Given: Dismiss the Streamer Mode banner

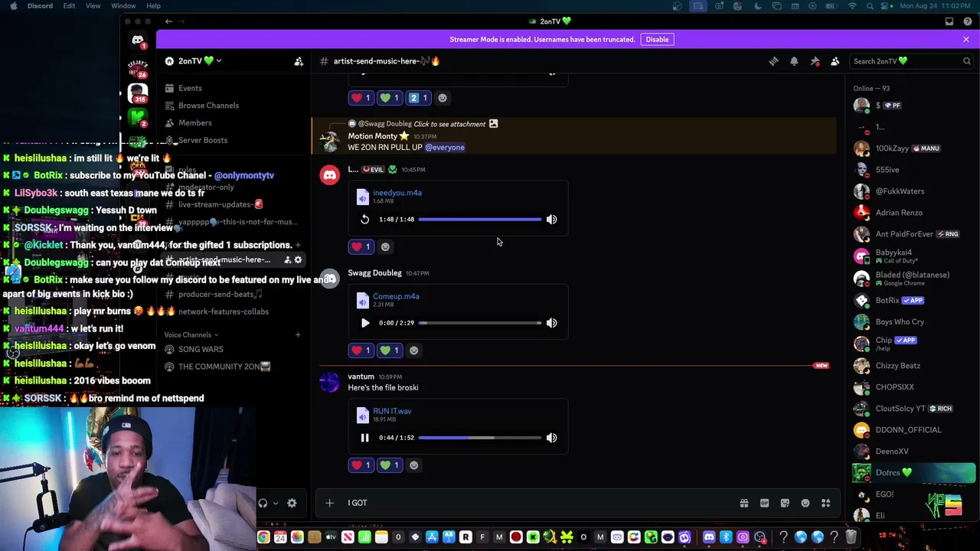Looking at the screenshot, I should click(x=966, y=39).
